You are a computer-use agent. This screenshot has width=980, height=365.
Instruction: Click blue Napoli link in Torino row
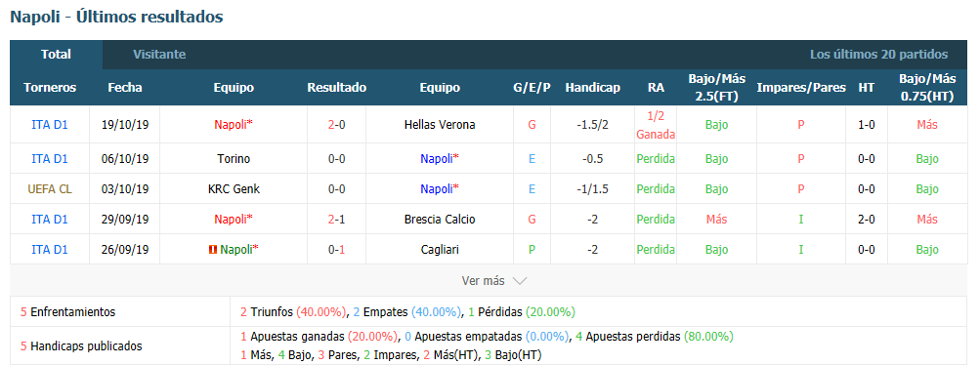440,158
